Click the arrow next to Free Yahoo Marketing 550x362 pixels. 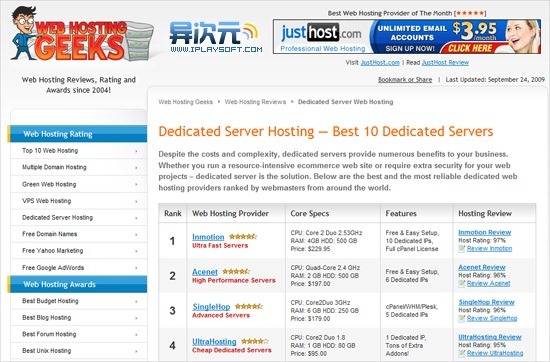coord(136,252)
